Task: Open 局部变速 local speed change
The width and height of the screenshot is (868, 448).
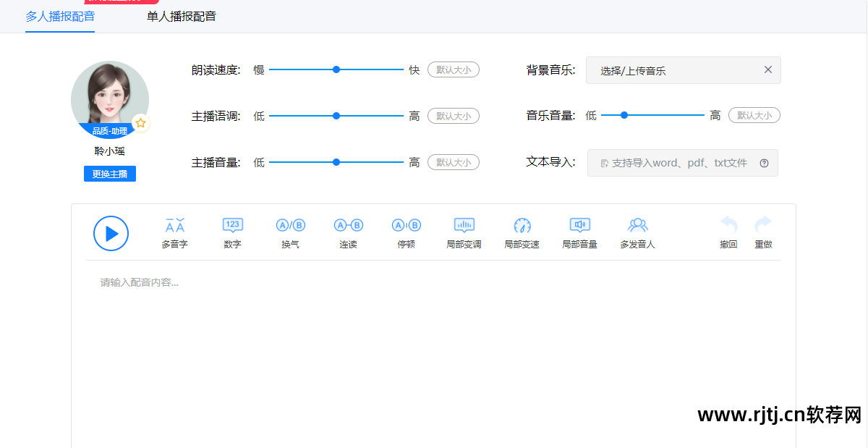Action: (522, 233)
